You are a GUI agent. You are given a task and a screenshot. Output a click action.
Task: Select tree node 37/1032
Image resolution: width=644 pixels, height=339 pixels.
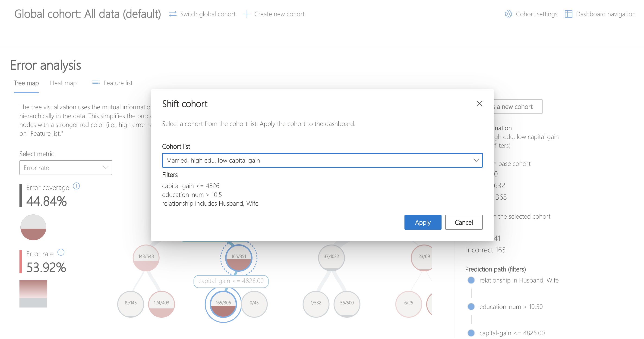pyautogui.click(x=331, y=257)
